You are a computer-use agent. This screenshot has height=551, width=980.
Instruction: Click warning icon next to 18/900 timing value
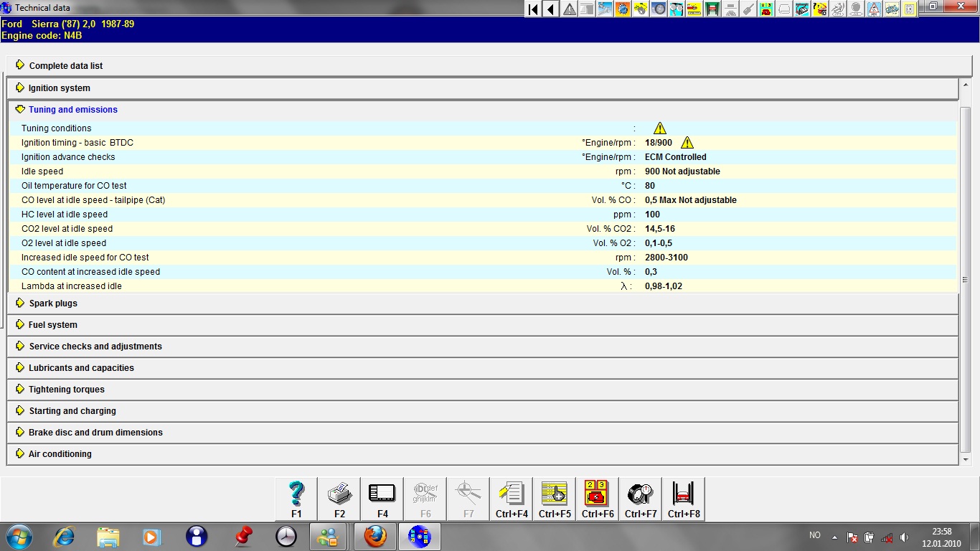[x=687, y=143]
